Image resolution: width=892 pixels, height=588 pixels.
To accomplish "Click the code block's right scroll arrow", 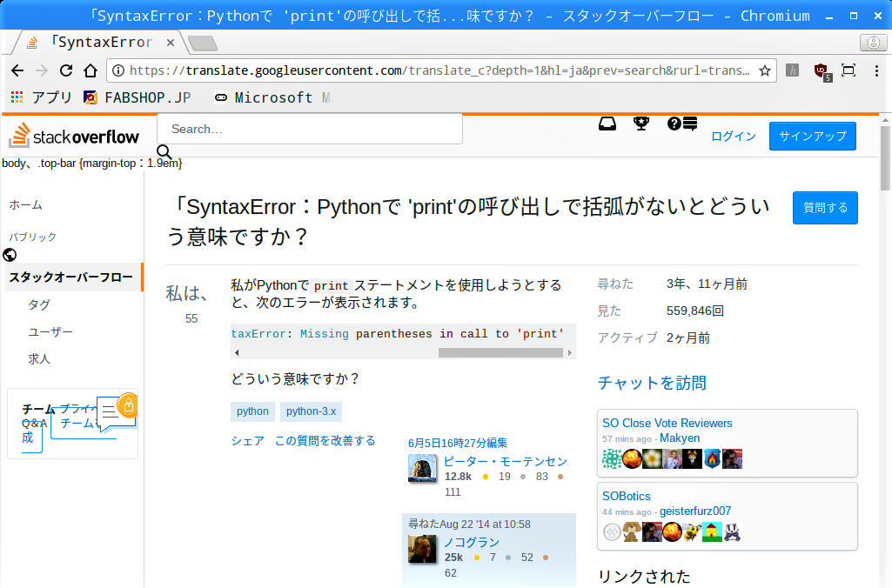I will point(569,352).
